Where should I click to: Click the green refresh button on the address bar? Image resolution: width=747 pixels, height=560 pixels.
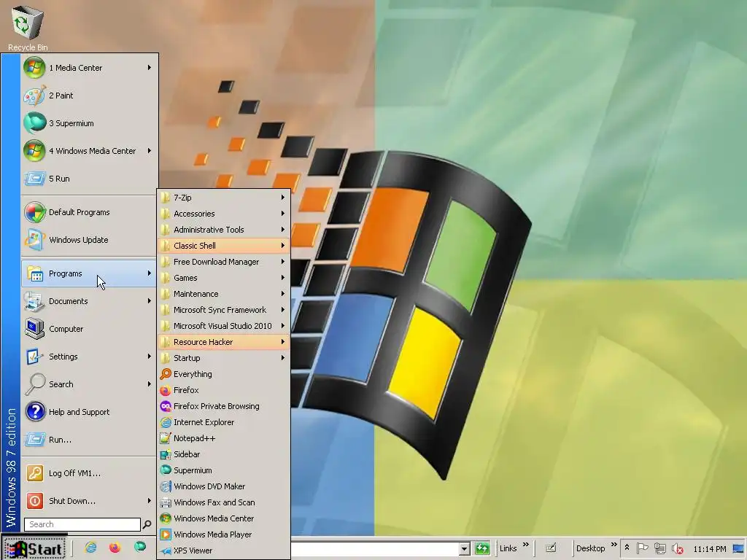[482, 548]
